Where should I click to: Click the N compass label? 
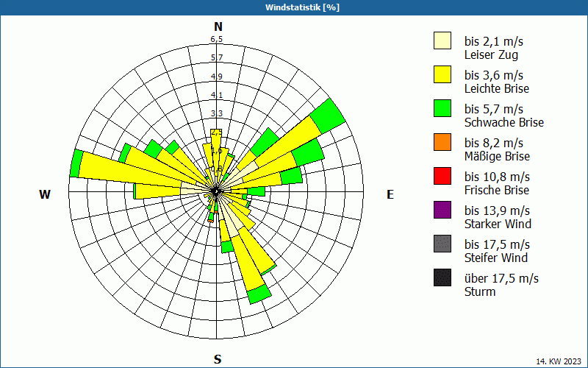click(x=218, y=26)
